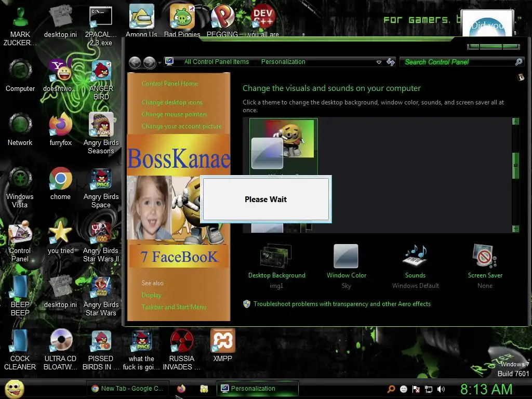Open the Network desktop icon

coord(20,129)
